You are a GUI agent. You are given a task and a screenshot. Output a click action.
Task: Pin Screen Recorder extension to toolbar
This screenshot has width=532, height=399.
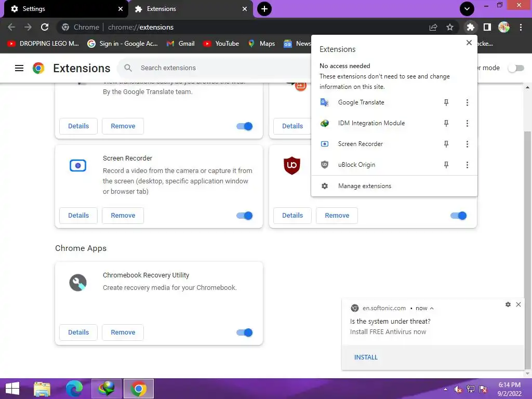pyautogui.click(x=446, y=144)
